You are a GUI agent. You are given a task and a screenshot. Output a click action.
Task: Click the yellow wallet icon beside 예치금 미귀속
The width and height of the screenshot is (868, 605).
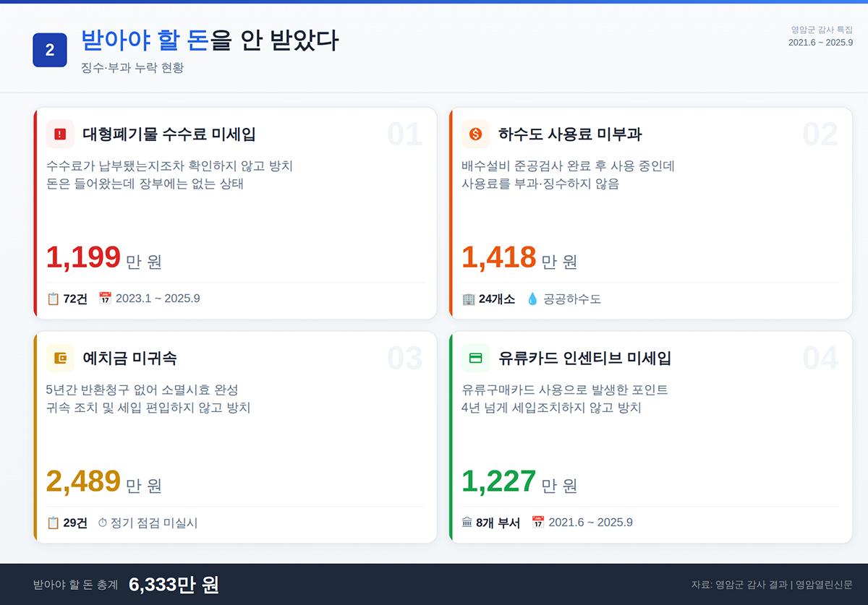click(x=60, y=358)
